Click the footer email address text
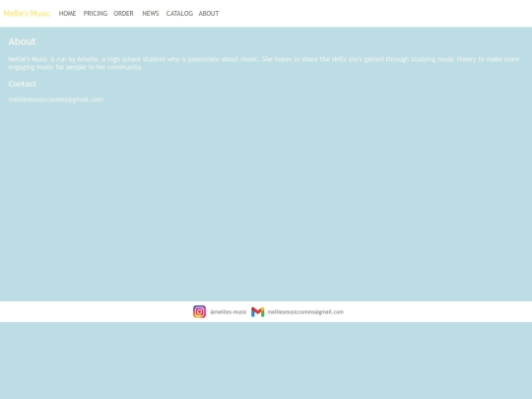This screenshot has height=399, width=532. [305, 311]
